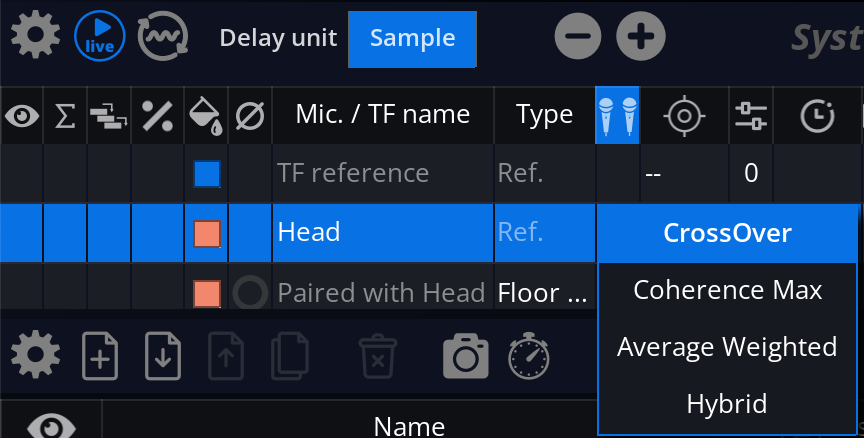
Task: Click the target crosshair column icon
Action: [x=684, y=115]
